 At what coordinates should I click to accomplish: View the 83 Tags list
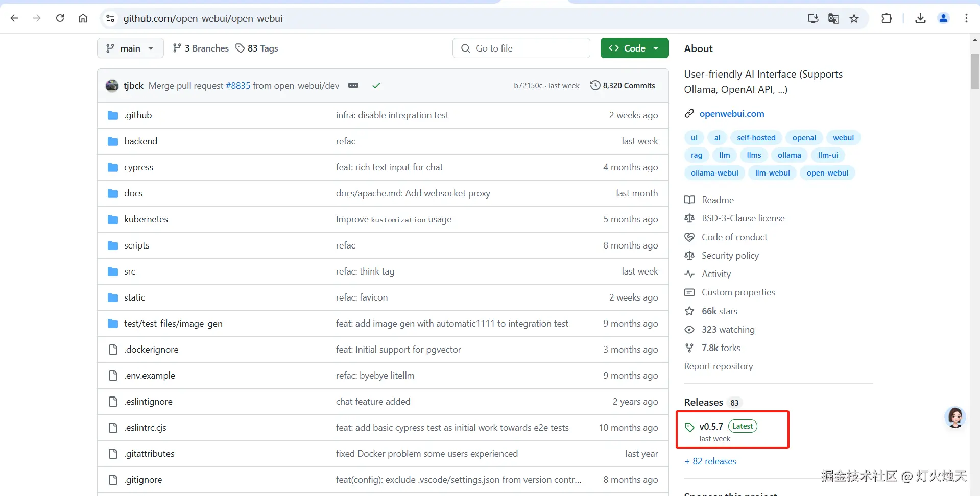[x=257, y=48]
